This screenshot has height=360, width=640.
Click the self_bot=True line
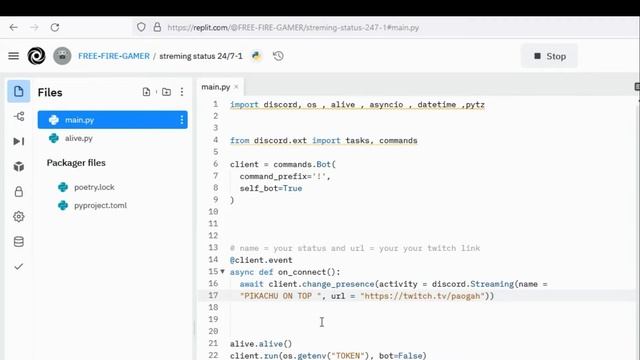pos(271,188)
